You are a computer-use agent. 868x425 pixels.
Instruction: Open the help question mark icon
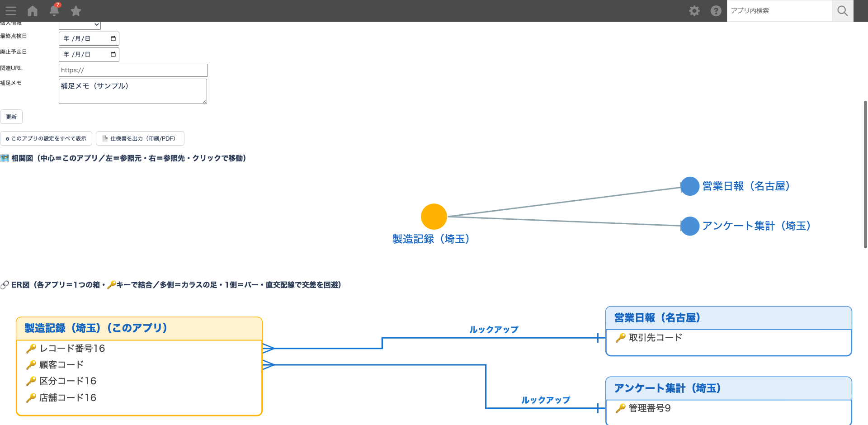point(716,11)
